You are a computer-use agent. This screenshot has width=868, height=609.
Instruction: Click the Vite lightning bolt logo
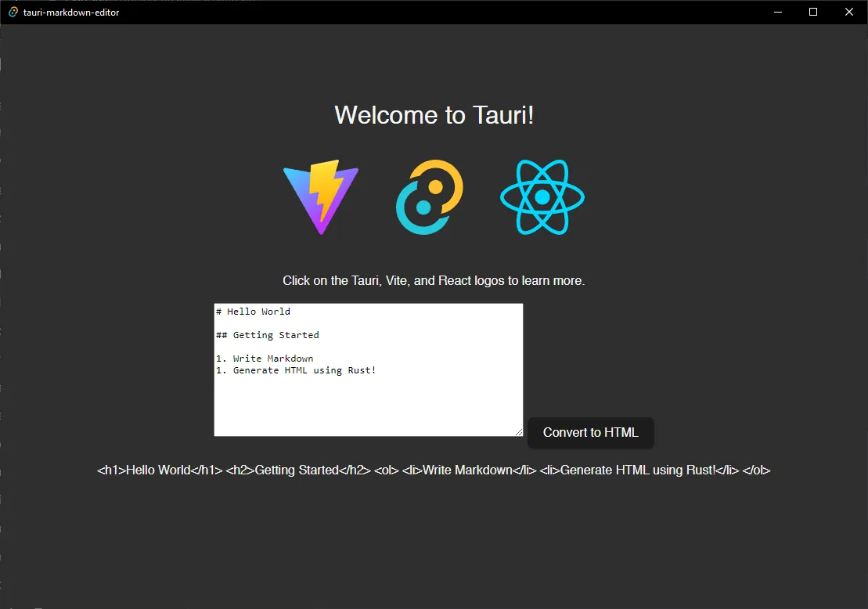(x=319, y=196)
